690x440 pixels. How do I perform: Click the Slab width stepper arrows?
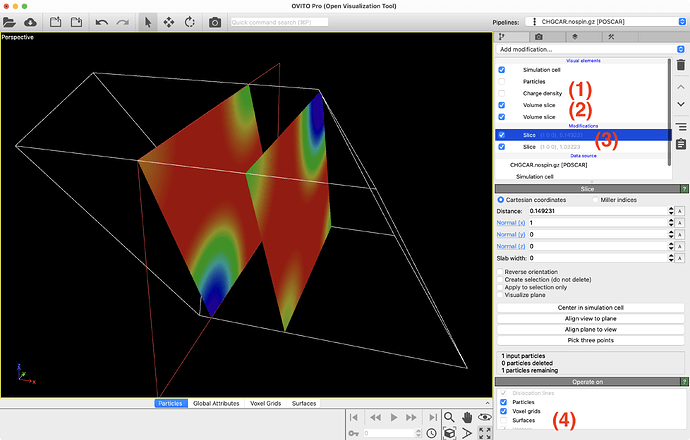pyautogui.click(x=671, y=258)
